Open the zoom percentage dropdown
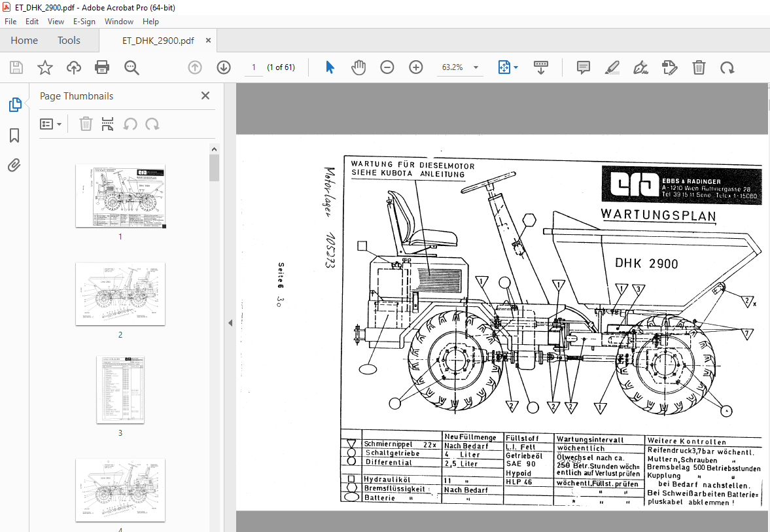The height and width of the screenshot is (532, 770). 476,67
